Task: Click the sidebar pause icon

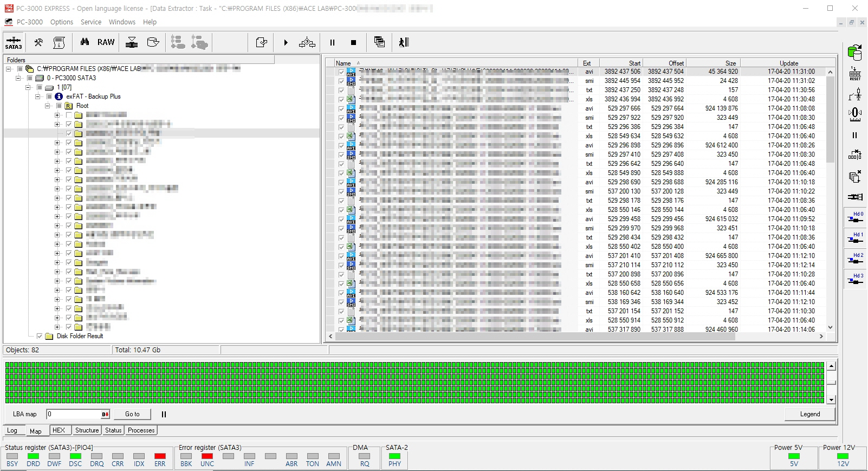Action: pos(855,136)
